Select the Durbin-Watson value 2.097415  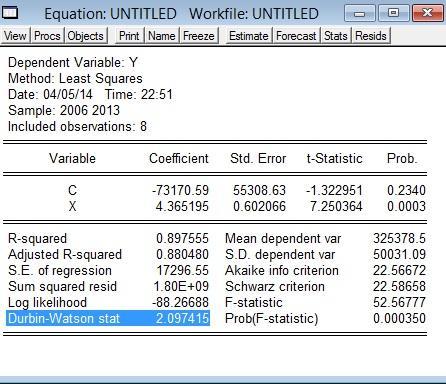point(182,318)
